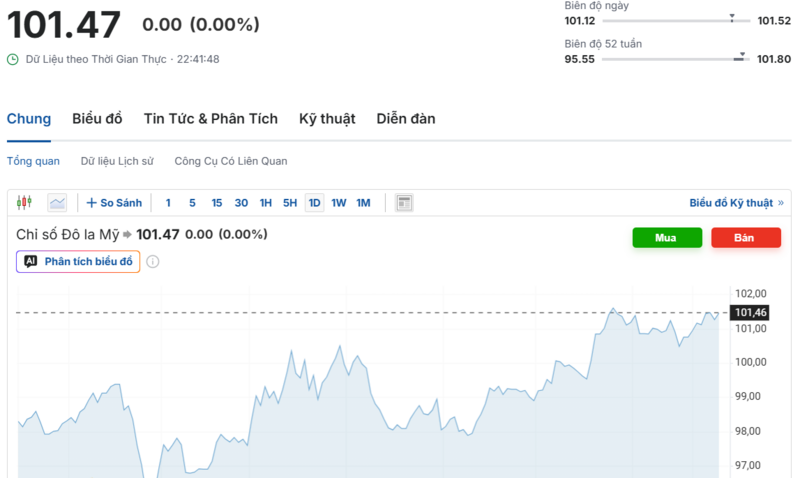Click the Dữ Liệu theo Thời Gian Thực text
Screen dimensions: 800x478
coord(96,59)
